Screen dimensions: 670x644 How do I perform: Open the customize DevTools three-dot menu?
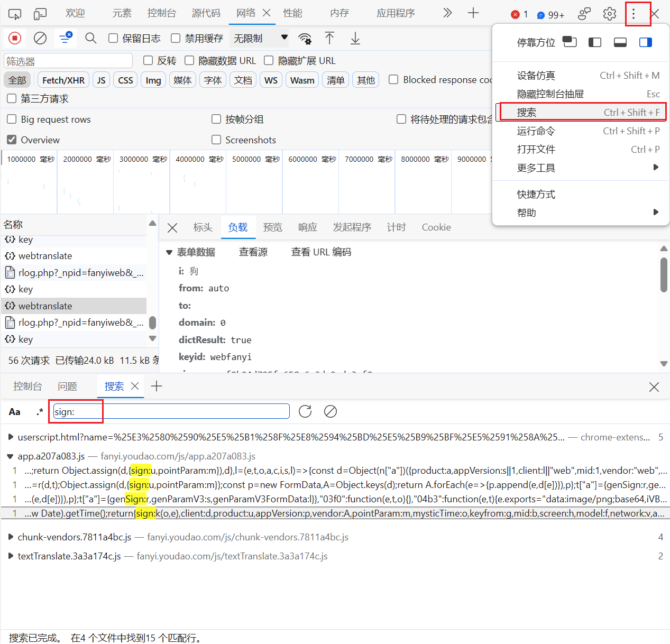[634, 14]
